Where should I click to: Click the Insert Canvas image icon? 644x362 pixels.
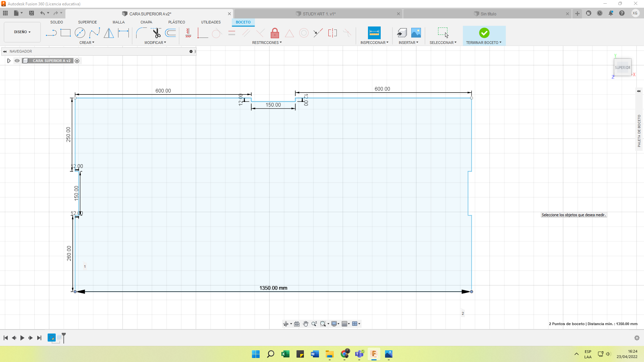416,33
